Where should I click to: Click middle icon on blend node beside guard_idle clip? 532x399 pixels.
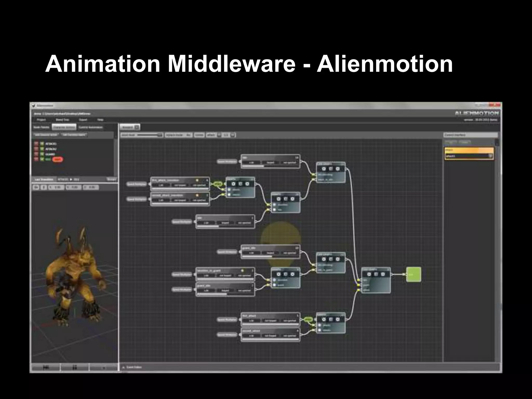[331, 259]
